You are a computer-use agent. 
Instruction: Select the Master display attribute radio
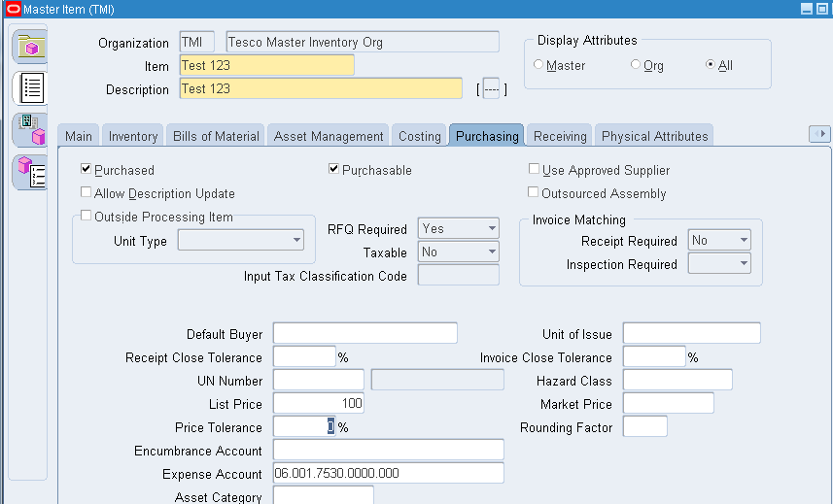(x=538, y=64)
